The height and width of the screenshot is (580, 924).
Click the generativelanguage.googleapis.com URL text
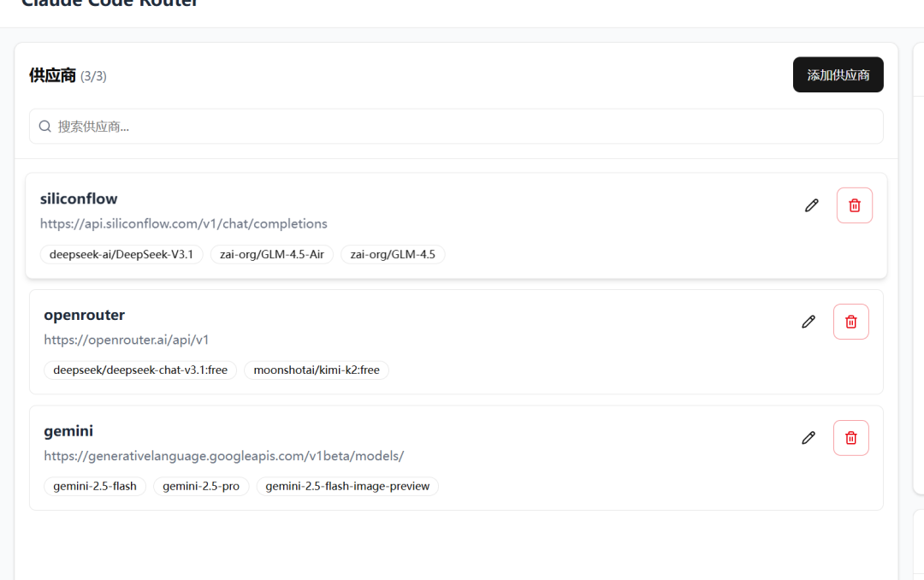pos(223,456)
